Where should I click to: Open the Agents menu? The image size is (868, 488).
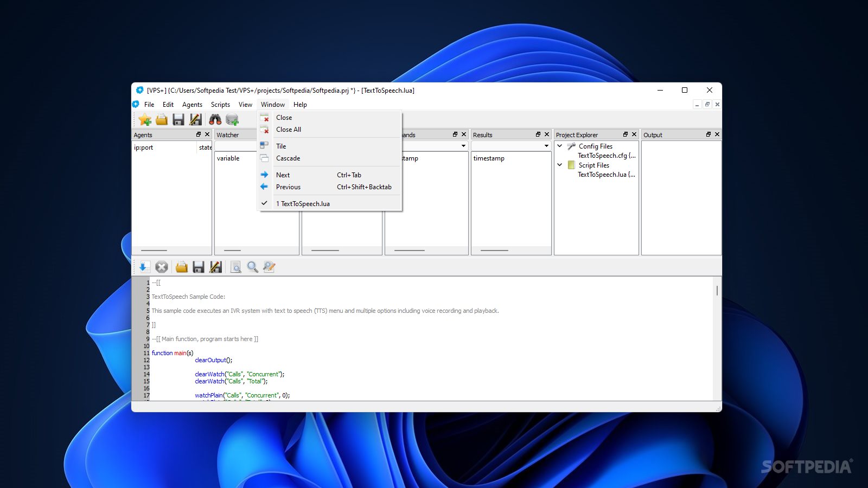click(x=192, y=105)
